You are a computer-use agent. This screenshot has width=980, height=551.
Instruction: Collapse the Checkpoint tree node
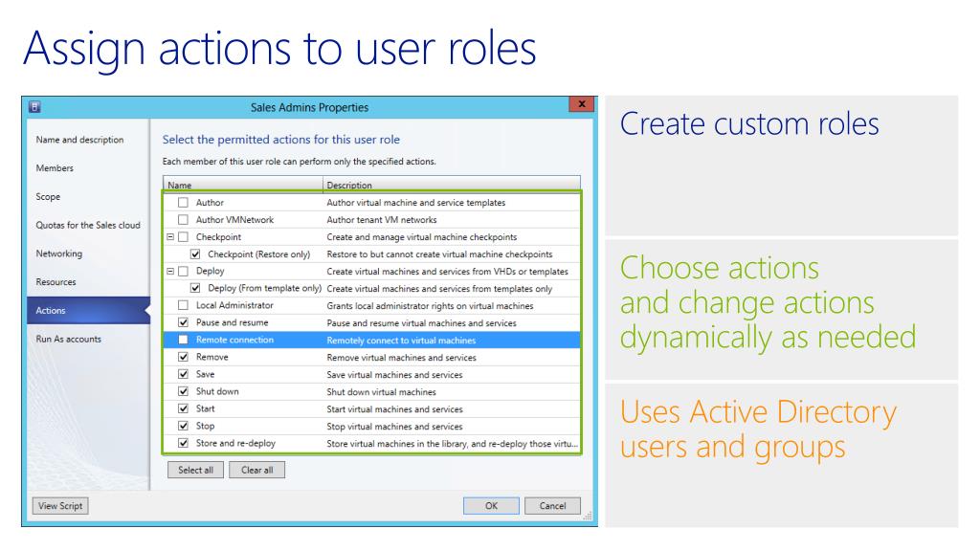(170, 237)
